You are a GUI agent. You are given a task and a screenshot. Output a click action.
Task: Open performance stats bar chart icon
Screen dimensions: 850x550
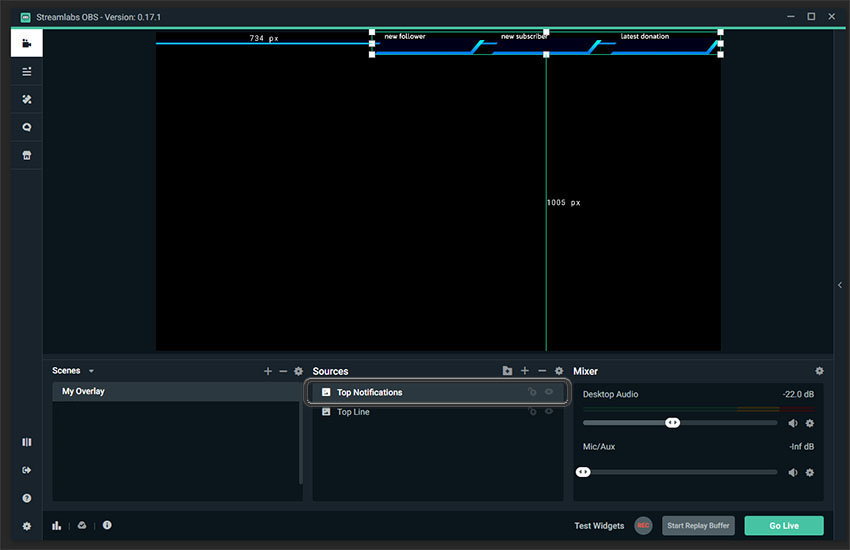point(56,525)
